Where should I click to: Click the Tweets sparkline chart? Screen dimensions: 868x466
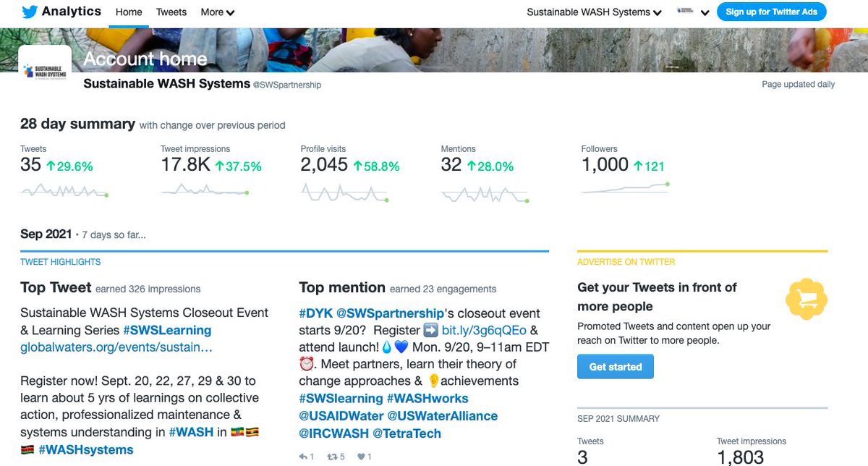click(64, 191)
